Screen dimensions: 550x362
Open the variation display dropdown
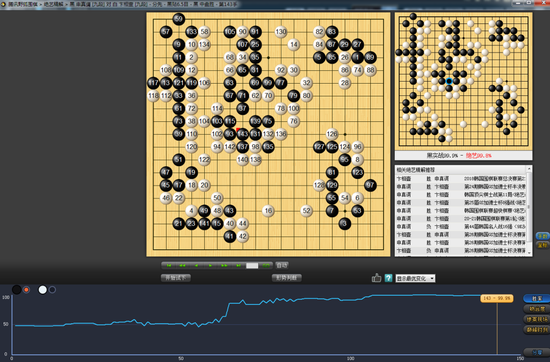pyautogui.click(x=415, y=278)
